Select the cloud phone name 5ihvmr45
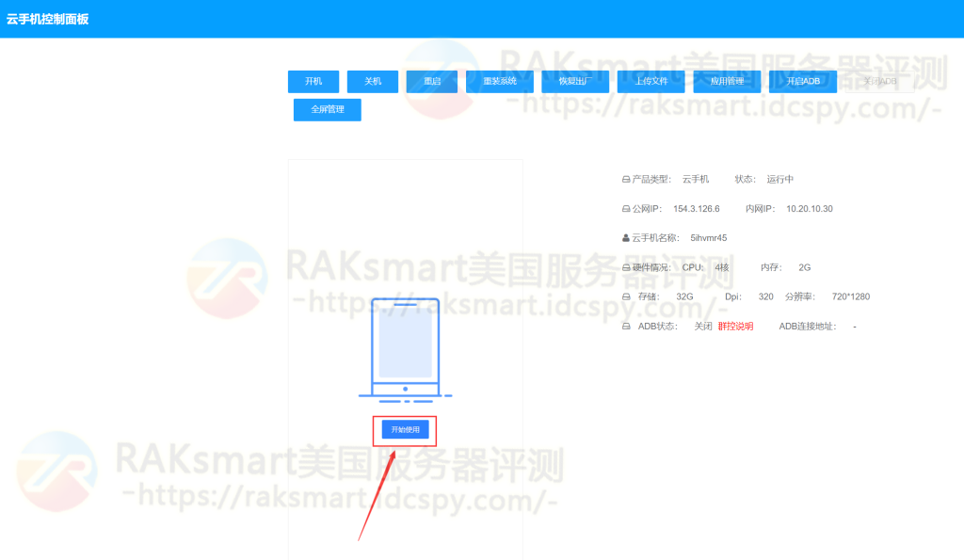The image size is (964, 560). (708, 238)
